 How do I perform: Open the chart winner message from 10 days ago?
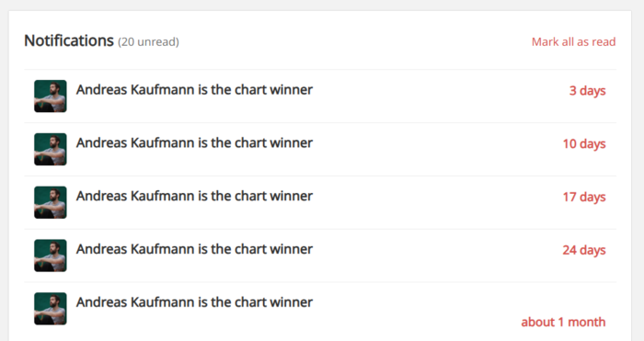[x=194, y=142]
